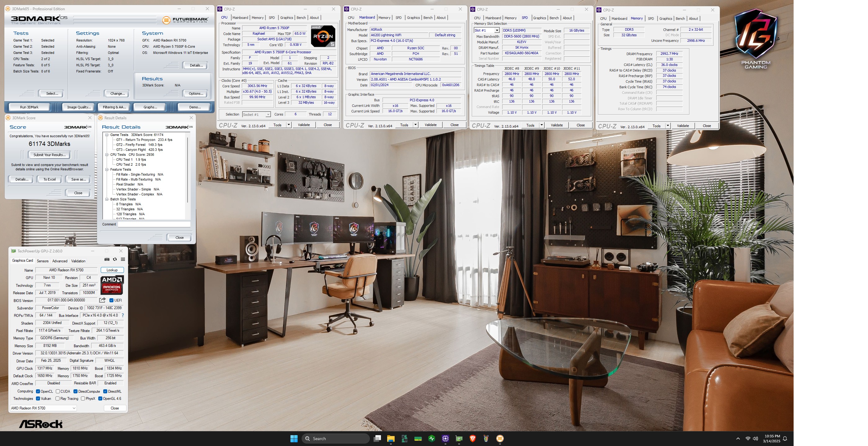Open the AMD Radeon RX 5700 GPU dropdown
This screenshot has height=446, width=868.
pos(43,408)
